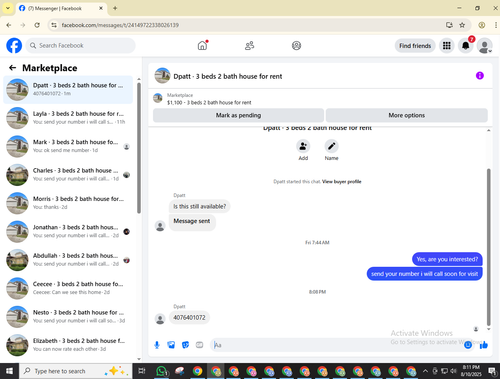Open the account avatar dropdown
The height and width of the screenshot is (379, 500).
pos(485,46)
